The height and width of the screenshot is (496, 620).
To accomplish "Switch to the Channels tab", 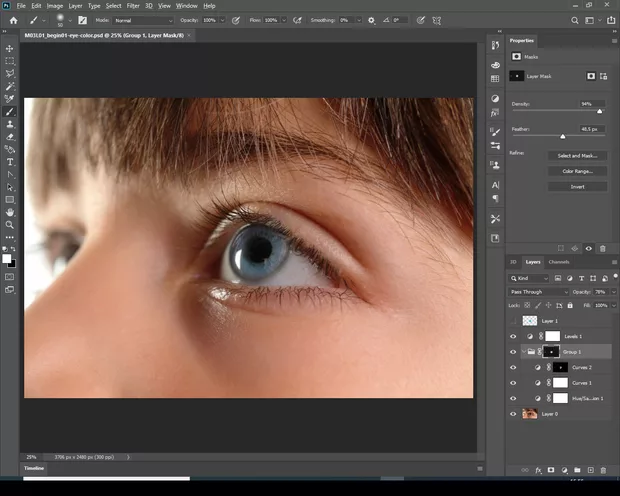I will click(x=558, y=262).
